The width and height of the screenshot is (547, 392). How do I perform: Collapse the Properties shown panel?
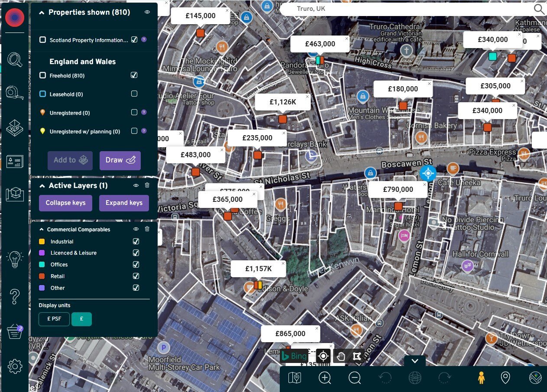pyautogui.click(x=42, y=12)
